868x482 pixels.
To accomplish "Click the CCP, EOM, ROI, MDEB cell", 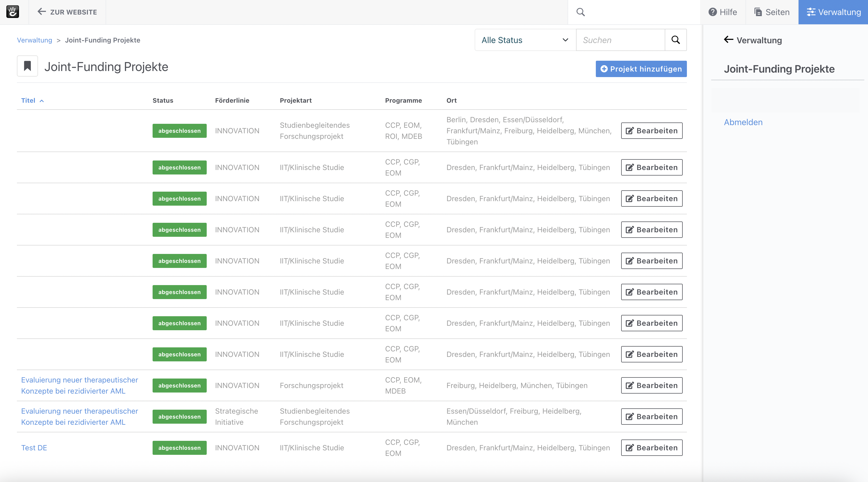I will click(403, 131).
